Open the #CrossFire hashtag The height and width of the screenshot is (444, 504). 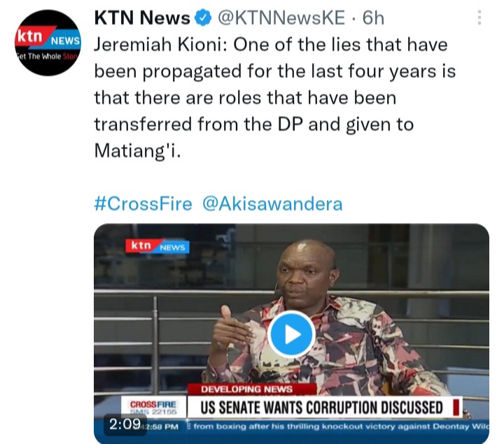pos(143,204)
